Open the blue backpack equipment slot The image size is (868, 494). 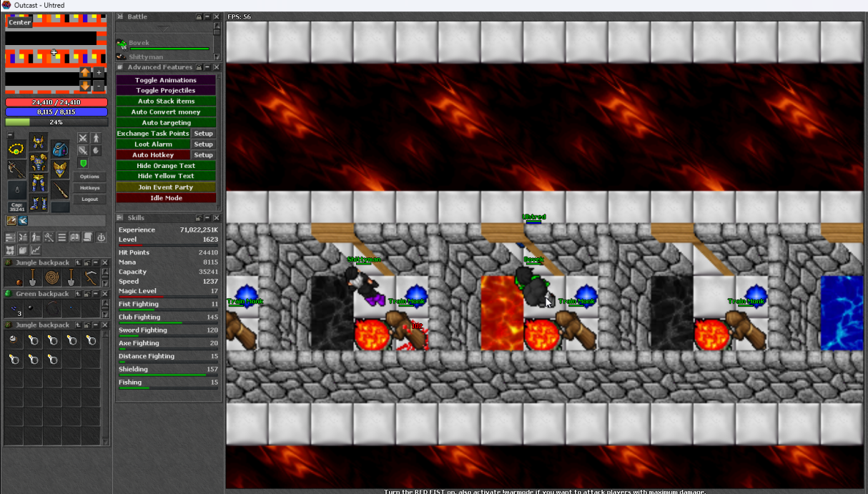[60, 149]
